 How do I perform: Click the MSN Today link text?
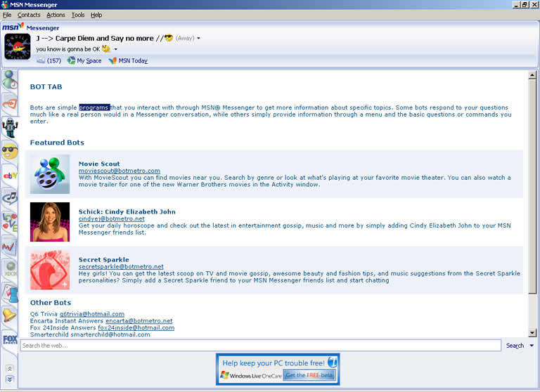coord(133,60)
